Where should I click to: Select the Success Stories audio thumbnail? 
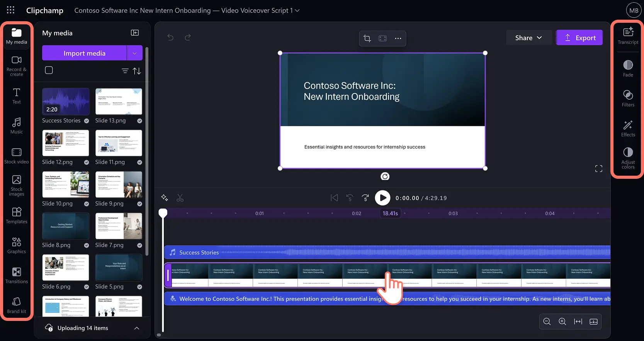click(x=66, y=101)
